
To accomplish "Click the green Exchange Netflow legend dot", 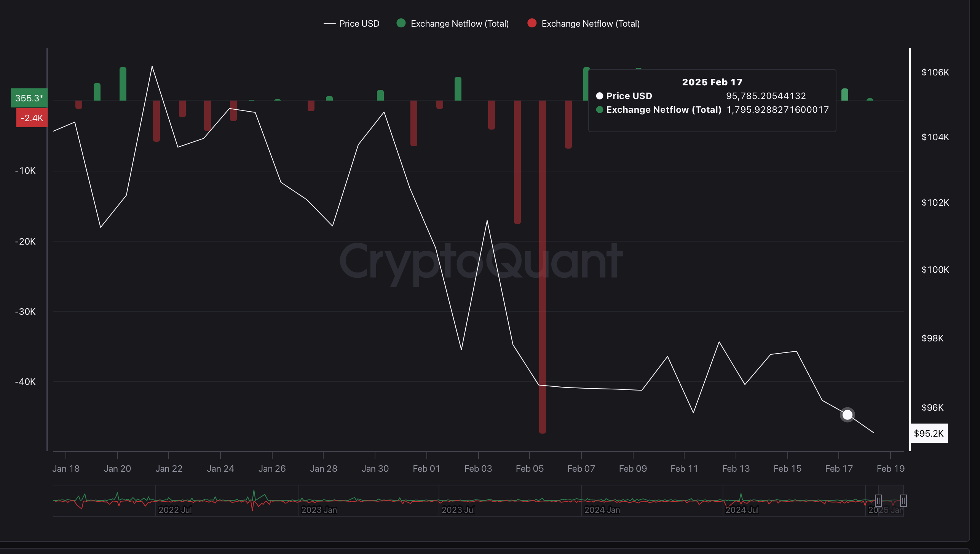I will (x=401, y=23).
